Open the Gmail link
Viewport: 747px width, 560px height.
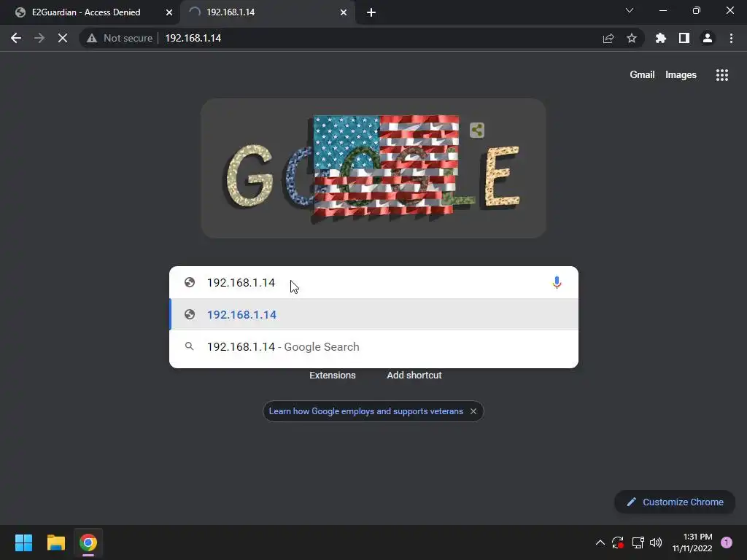(x=642, y=75)
